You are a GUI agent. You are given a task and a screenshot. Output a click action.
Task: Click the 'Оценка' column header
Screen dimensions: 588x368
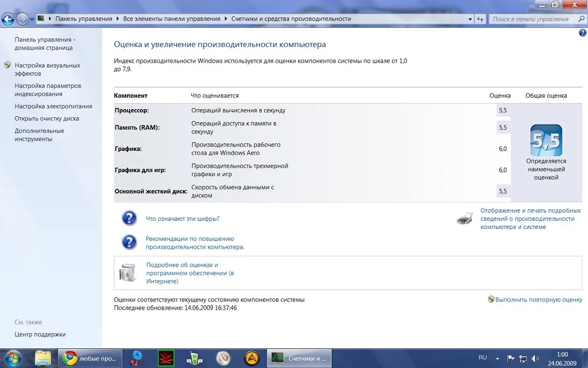point(500,96)
